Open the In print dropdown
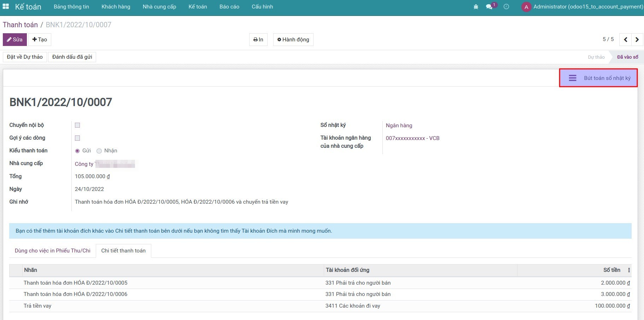 [x=258, y=40]
